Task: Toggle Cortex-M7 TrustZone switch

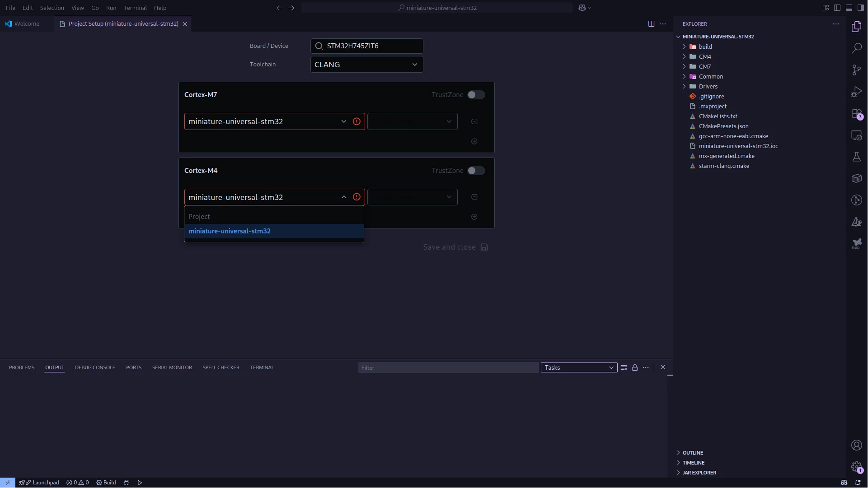Action: pos(476,95)
